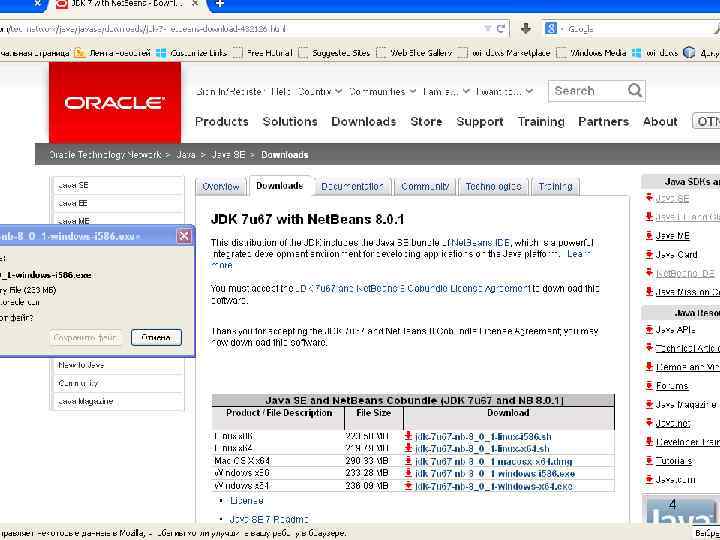Open the Partners menu
This screenshot has height=540, width=720.
603,122
